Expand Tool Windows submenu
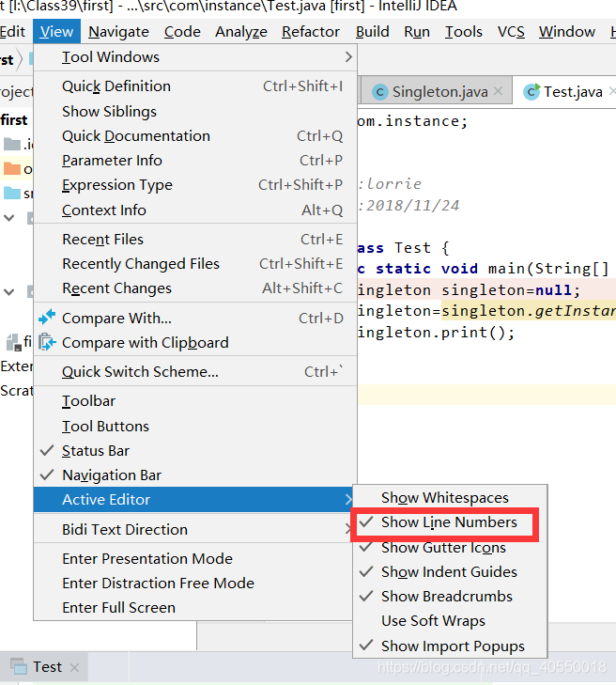 pos(195,56)
